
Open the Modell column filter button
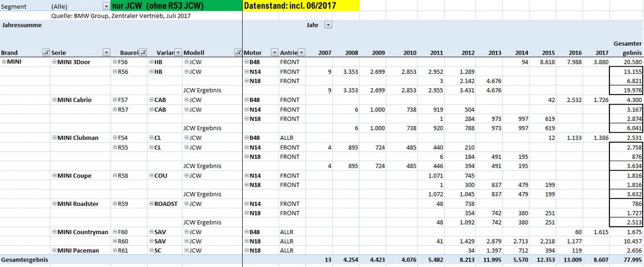click(238, 53)
